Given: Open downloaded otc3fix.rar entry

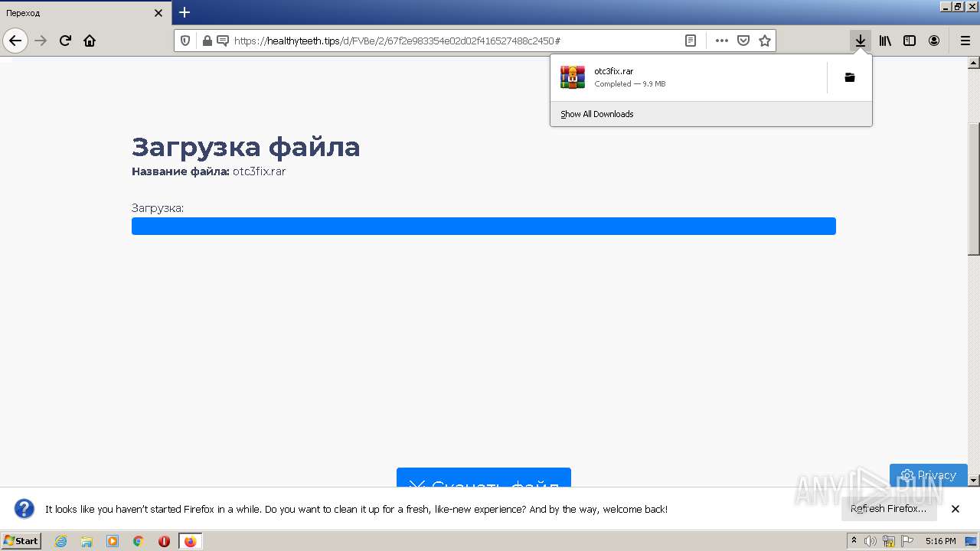Looking at the screenshot, I should [688, 77].
